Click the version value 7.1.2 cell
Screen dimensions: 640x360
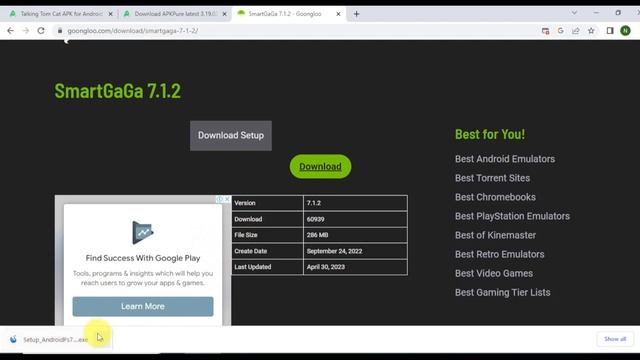coord(355,203)
